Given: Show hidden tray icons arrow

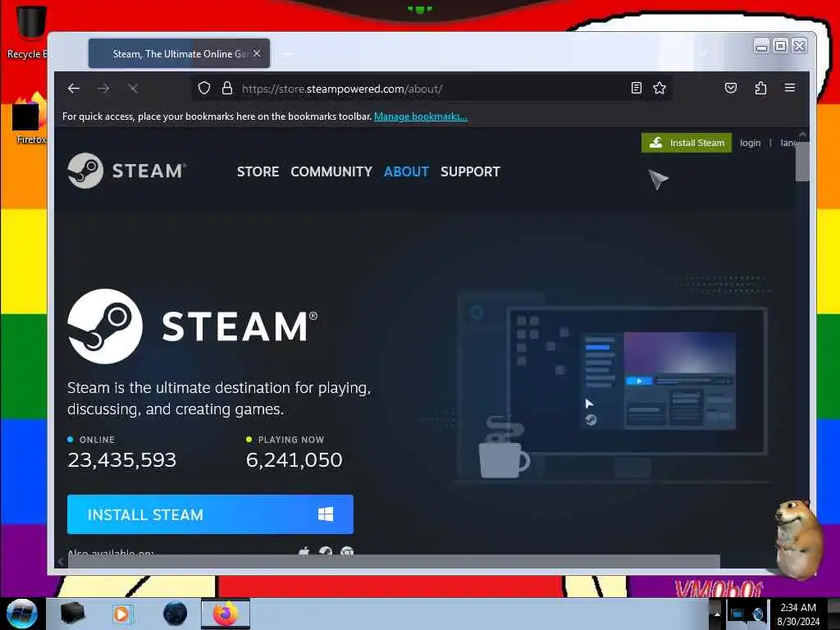Looking at the screenshot, I should click(x=717, y=614).
